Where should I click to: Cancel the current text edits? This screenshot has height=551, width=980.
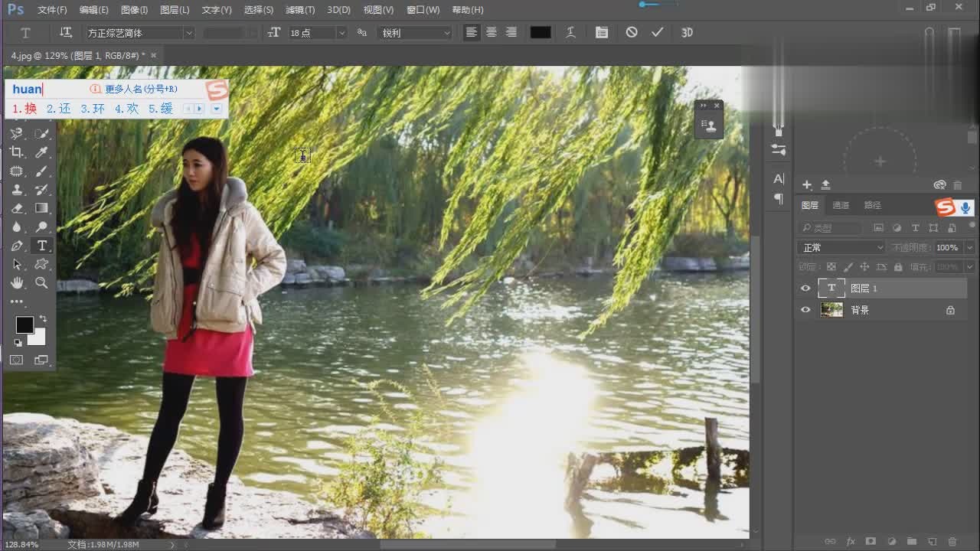click(632, 32)
